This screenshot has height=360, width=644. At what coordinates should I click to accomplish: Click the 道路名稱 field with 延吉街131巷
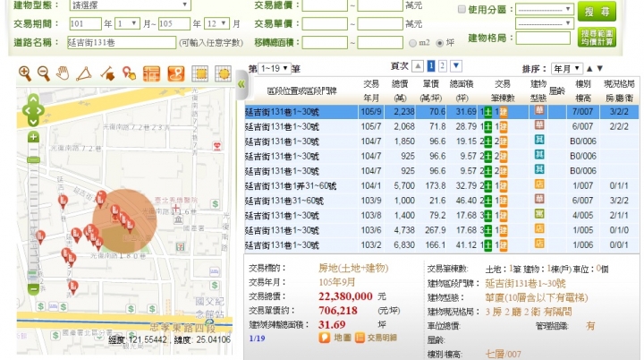122,42
